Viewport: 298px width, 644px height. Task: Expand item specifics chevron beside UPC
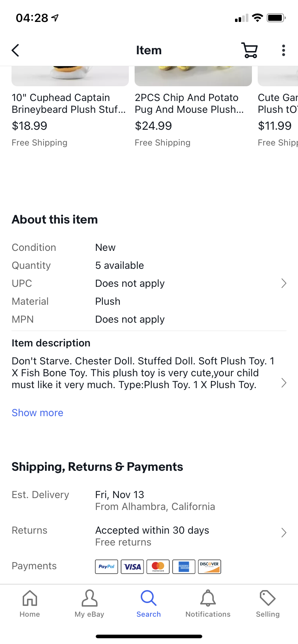point(284,284)
